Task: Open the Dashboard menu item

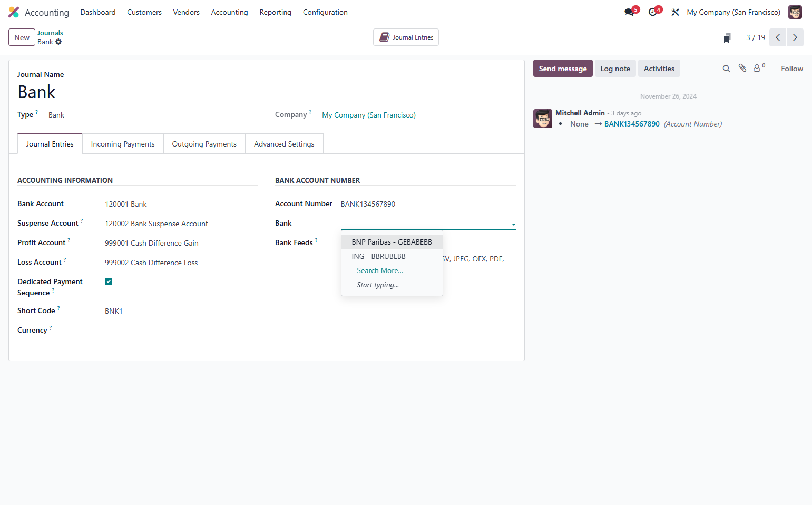Action: (x=98, y=12)
